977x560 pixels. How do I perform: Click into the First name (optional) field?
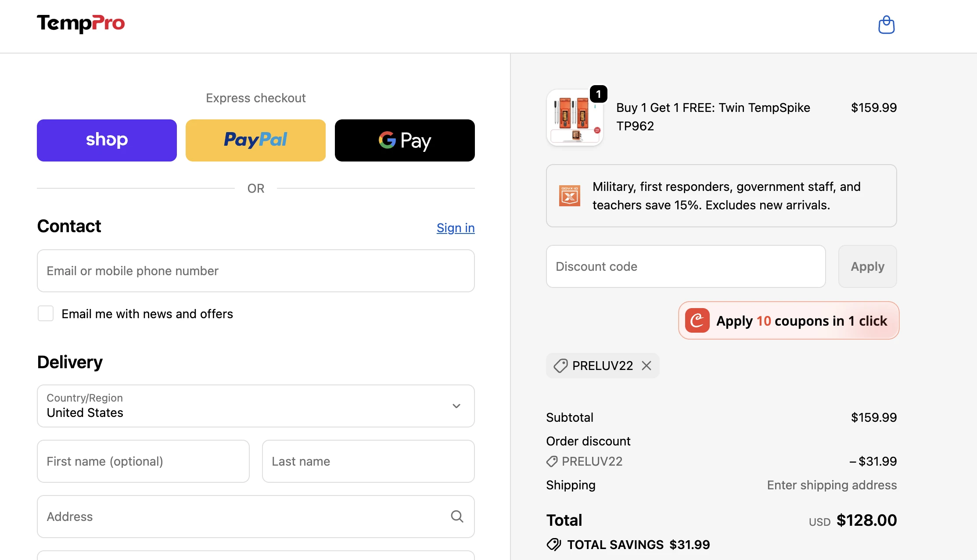pyautogui.click(x=143, y=461)
